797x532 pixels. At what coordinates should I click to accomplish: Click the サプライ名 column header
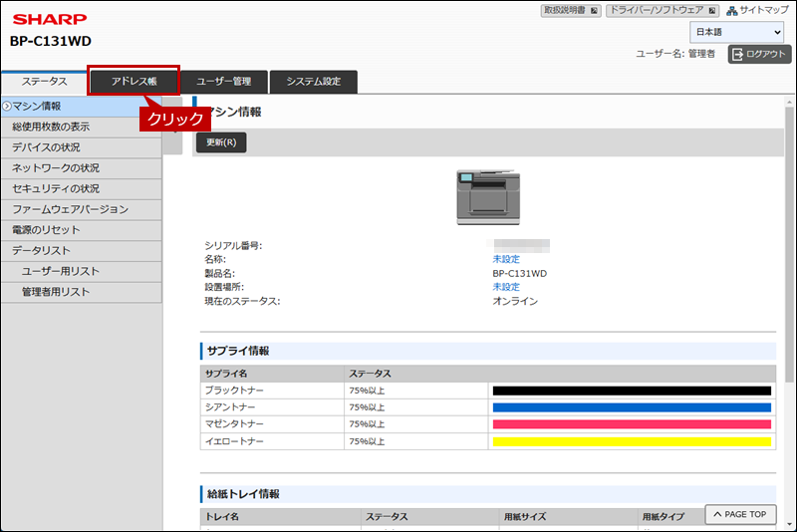[x=226, y=374]
